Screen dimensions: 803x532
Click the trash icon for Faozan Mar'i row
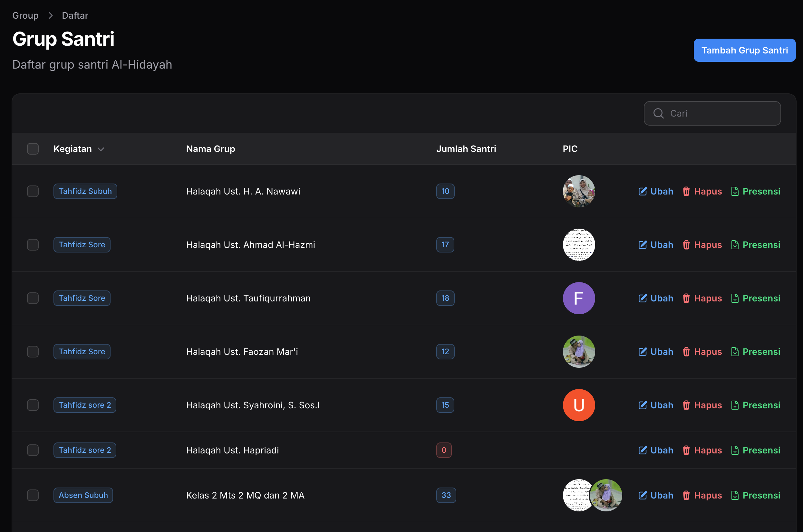(686, 352)
